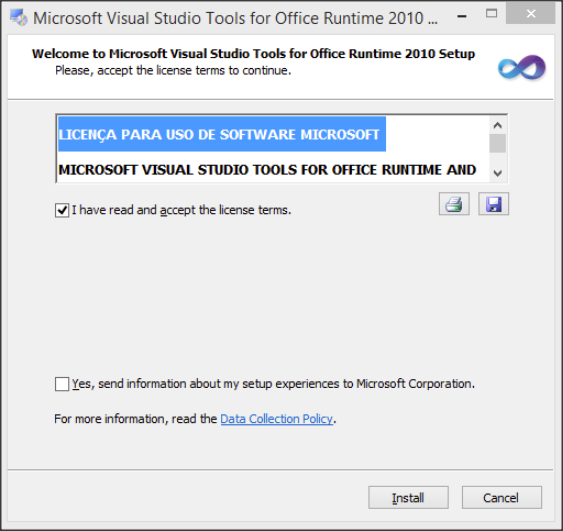Maximize the setup window
This screenshot has width=563, height=531.
pyautogui.click(x=491, y=14)
